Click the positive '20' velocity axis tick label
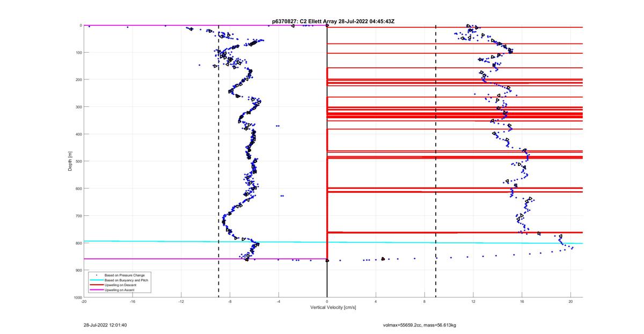This screenshot has height=334, width=644. click(571, 301)
